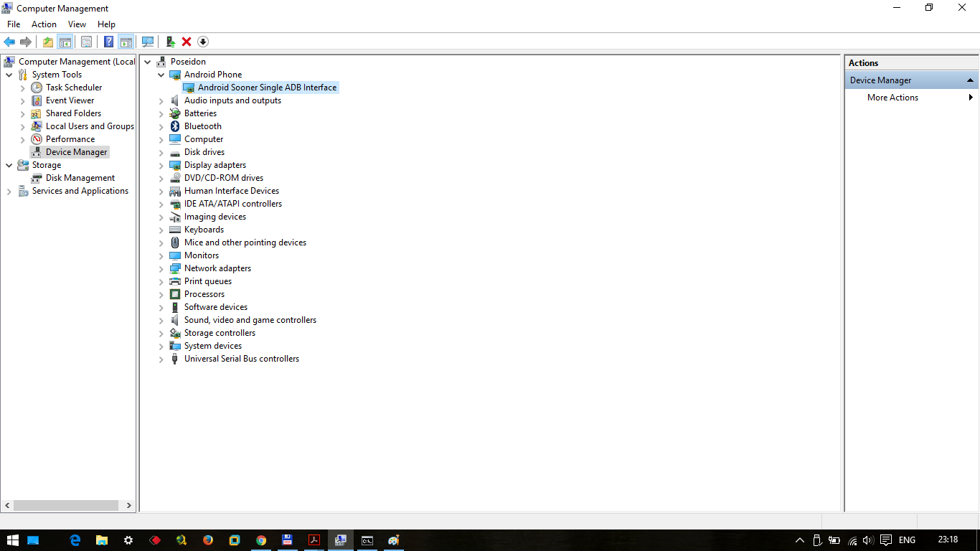This screenshot has width=980, height=551.
Task: Expand the Universal Serial Bus controllers category
Action: [x=161, y=359]
